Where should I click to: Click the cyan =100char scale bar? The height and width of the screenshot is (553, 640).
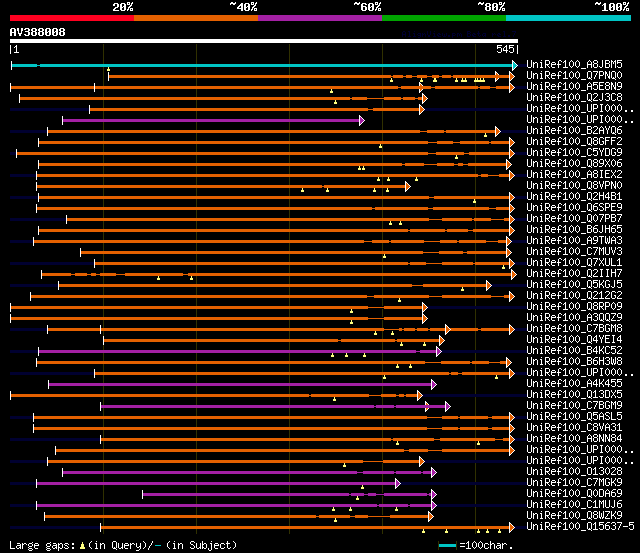point(447,545)
